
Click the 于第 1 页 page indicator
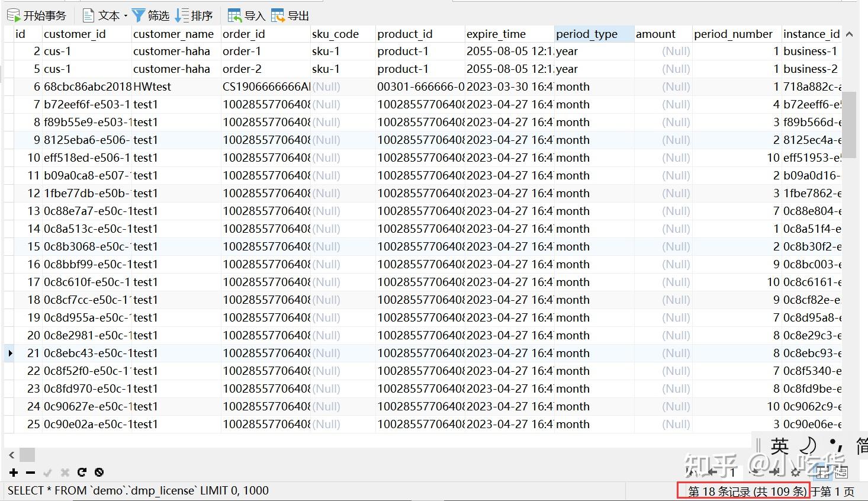coord(832,492)
